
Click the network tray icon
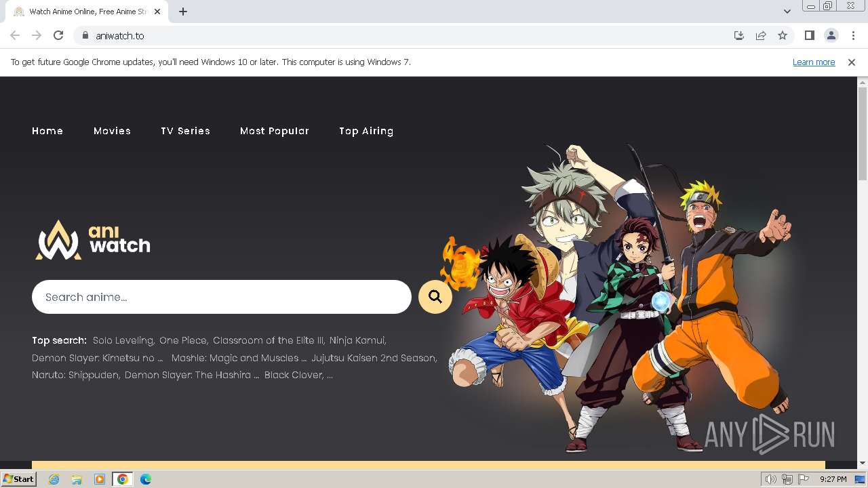[x=787, y=479]
